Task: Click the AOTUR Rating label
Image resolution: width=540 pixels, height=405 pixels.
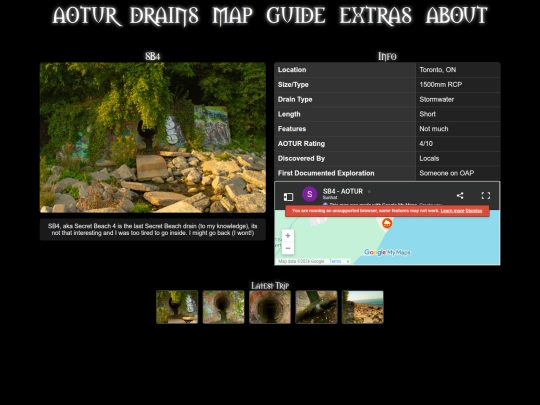Action: pyautogui.click(x=301, y=144)
